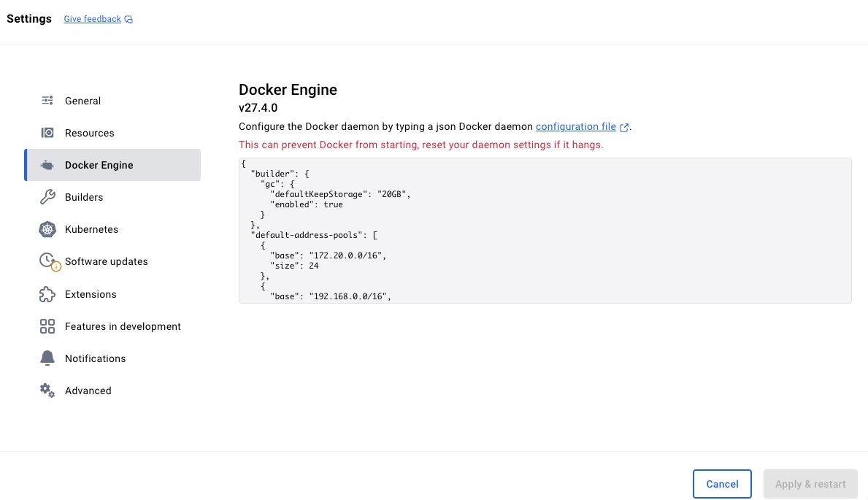Open Kubernetes settings via its helm icon
The width and height of the screenshot is (868, 500).
click(47, 229)
